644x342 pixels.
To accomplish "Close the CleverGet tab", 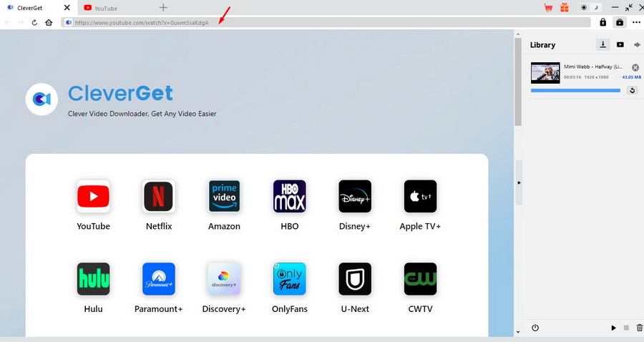I will coord(67,7).
